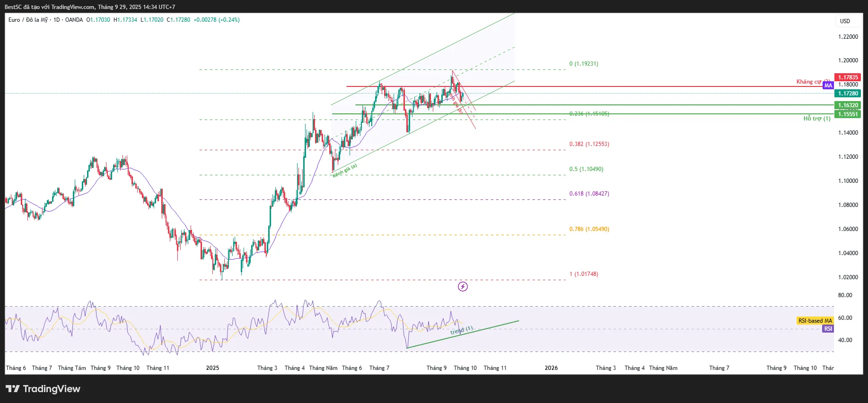Click the 2026 marker on time axis

tap(551, 368)
